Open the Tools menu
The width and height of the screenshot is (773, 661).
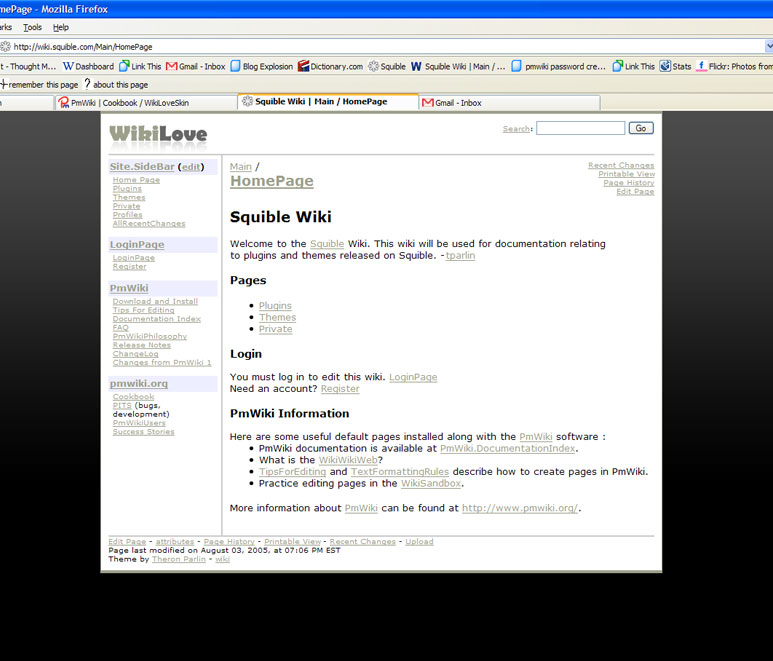click(x=33, y=27)
